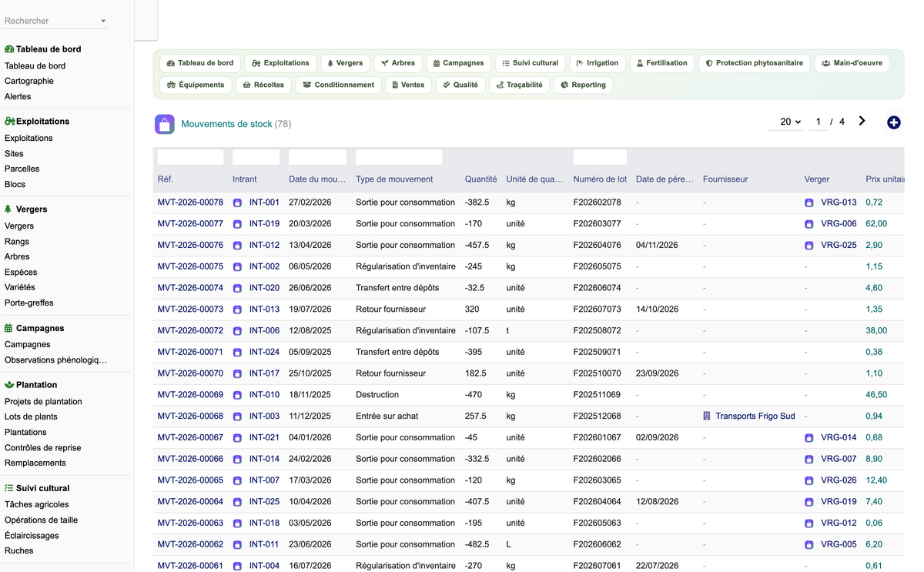Click the INT-003 intrant icon
The image size is (924, 572).
(x=237, y=416)
